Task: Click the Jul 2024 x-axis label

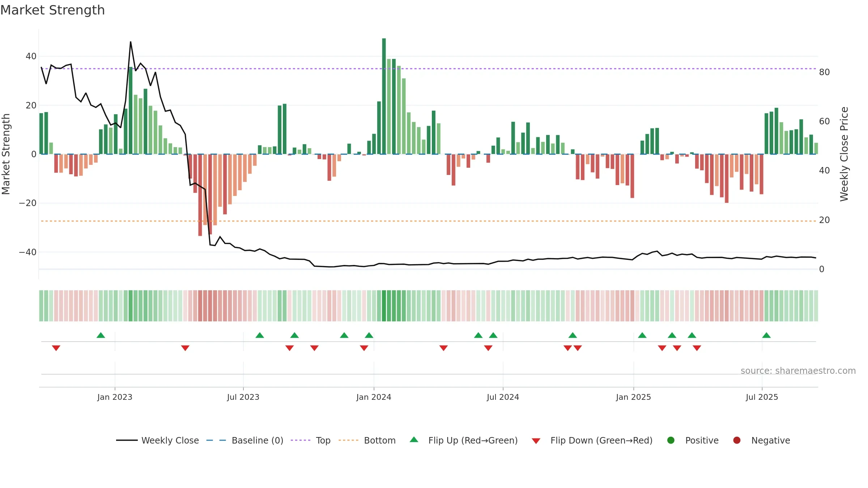Action: [503, 397]
